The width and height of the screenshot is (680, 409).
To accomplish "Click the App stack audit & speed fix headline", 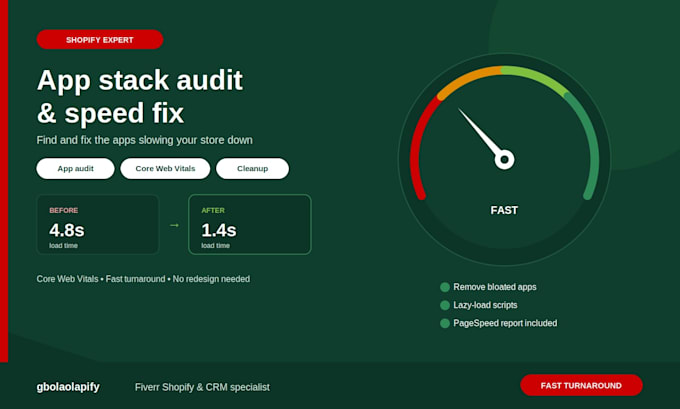I will (140, 97).
